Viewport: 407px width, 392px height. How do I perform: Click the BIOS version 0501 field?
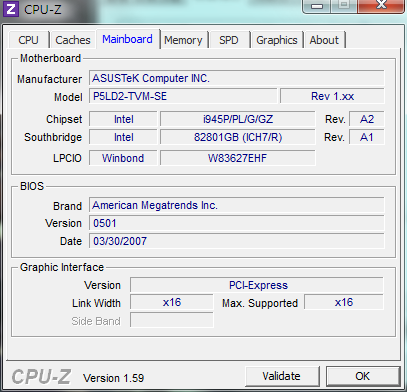click(237, 223)
